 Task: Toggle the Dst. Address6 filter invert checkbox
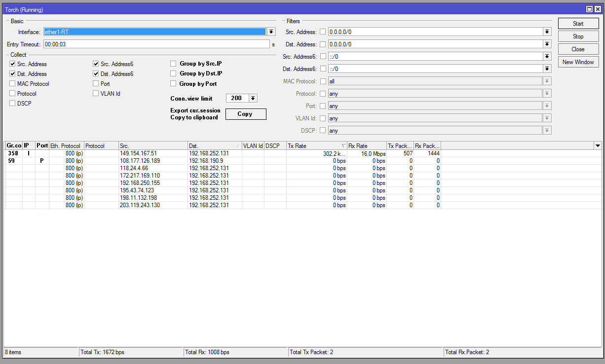[323, 69]
